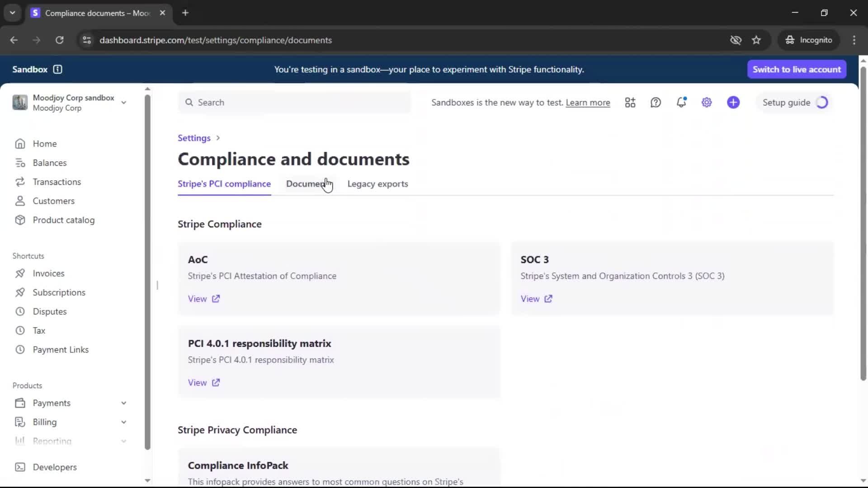The height and width of the screenshot is (488, 868).
Task: Open the notifications bell icon
Action: (x=681, y=103)
